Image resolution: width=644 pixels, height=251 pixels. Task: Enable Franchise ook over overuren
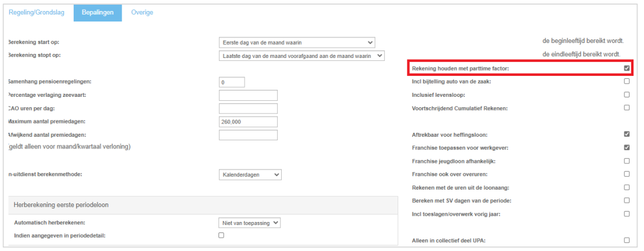627,174
